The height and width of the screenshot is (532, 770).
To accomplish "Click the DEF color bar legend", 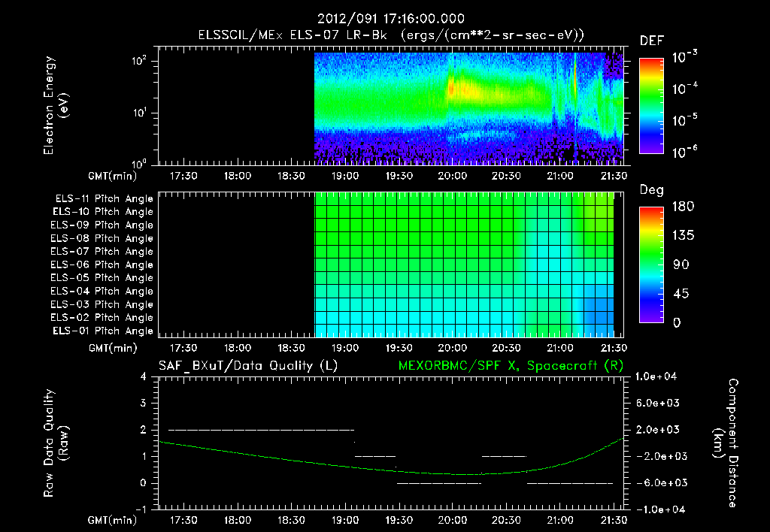I will pos(651,106).
